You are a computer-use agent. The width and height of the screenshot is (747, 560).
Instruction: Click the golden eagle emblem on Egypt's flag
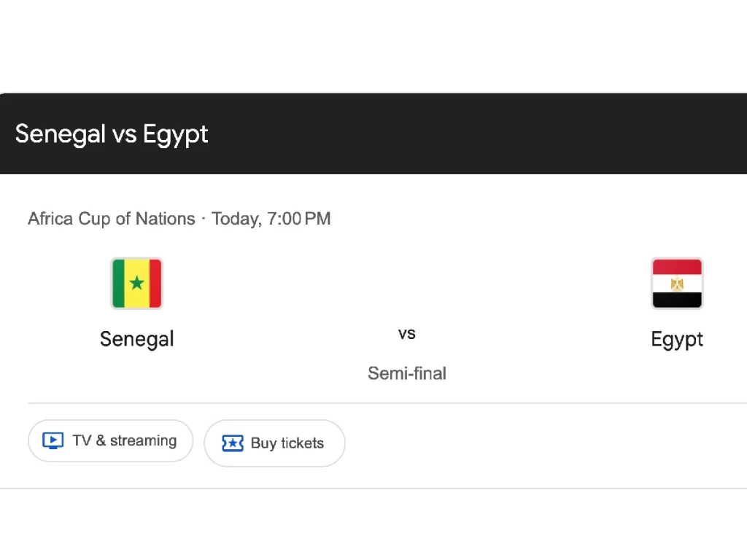point(677,284)
